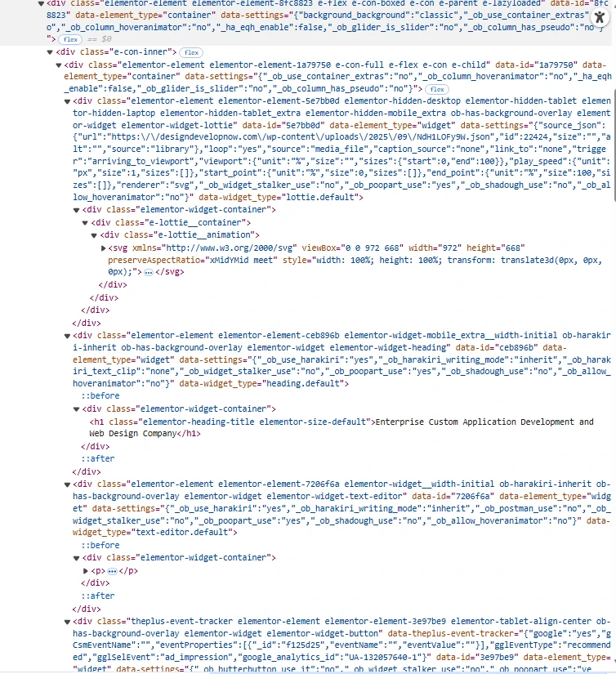Screen dimensions: 616x674
Task: Collapse the heading widget div ceb896b
Action: pyautogui.click(x=68, y=335)
